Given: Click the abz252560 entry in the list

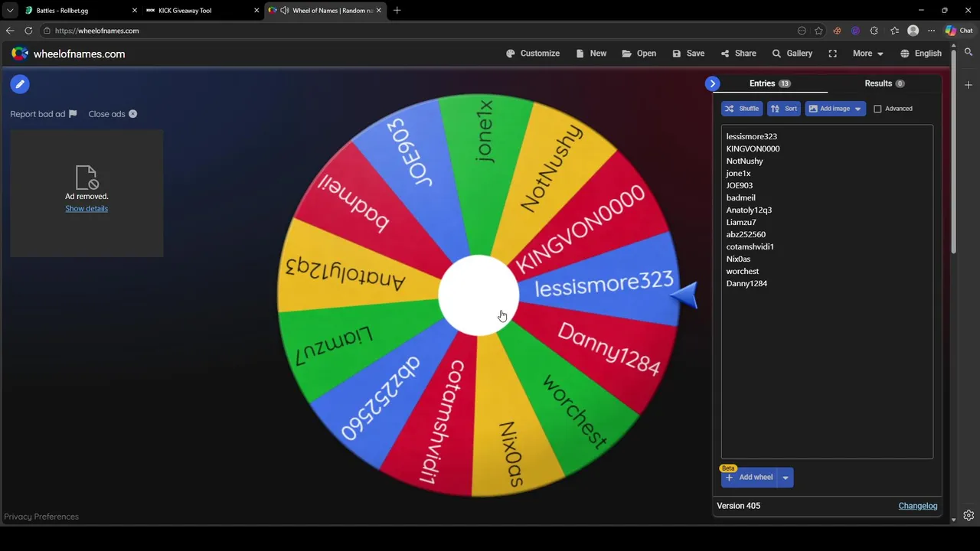Looking at the screenshot, I should tap(746, 234).
